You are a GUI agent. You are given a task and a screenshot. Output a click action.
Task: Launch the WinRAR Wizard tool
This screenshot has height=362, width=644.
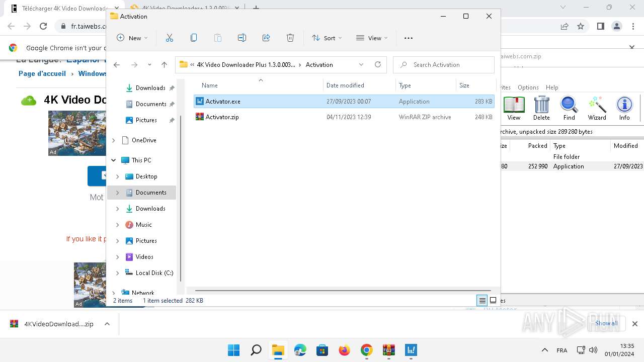[597, 108]
